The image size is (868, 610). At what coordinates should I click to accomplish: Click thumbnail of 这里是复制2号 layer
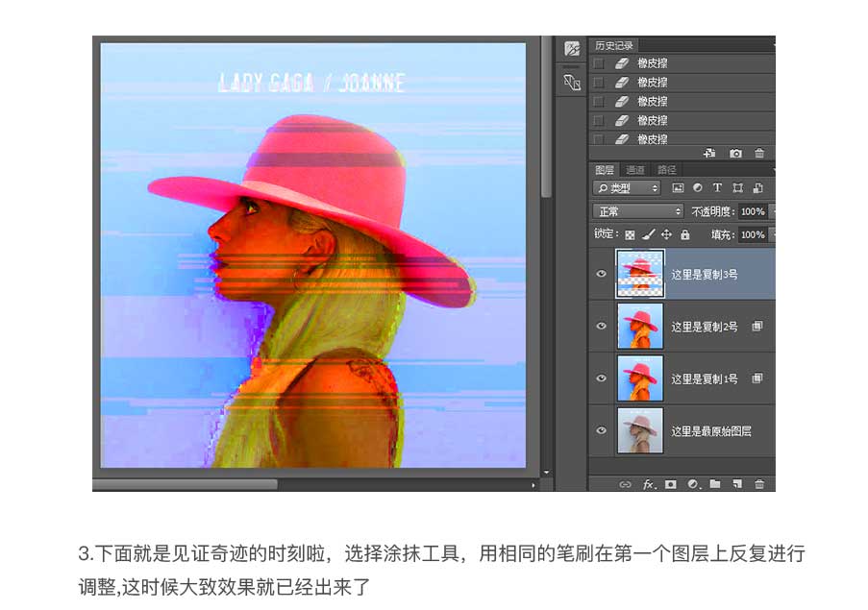(x=640, y=326)
